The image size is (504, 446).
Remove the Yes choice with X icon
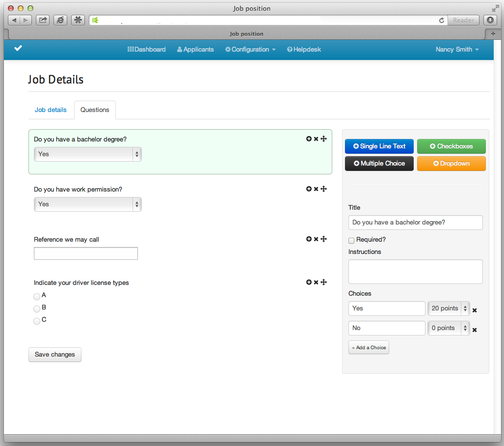click(x=475, y=310)
